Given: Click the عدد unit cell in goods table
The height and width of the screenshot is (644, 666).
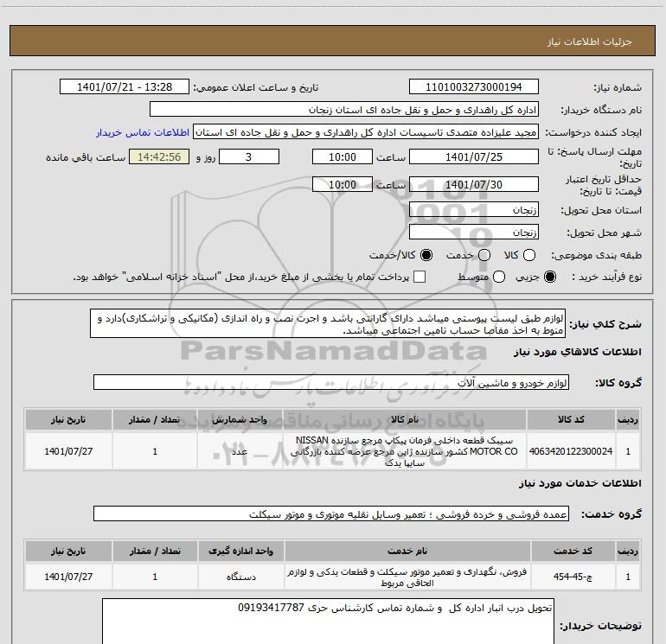Looking at the screenshot, I should pyautogui.click(x=240, y=451).
